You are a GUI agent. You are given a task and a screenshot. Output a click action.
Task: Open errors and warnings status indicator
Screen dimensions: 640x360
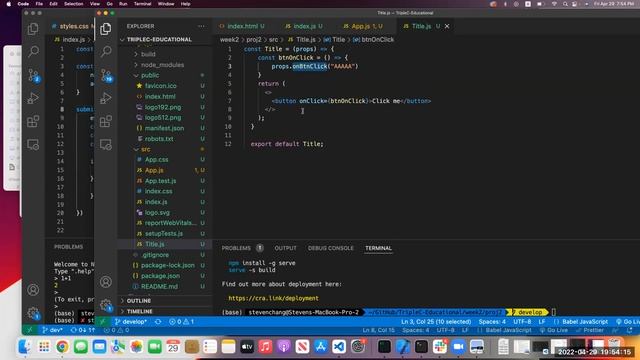pos(182,322)
